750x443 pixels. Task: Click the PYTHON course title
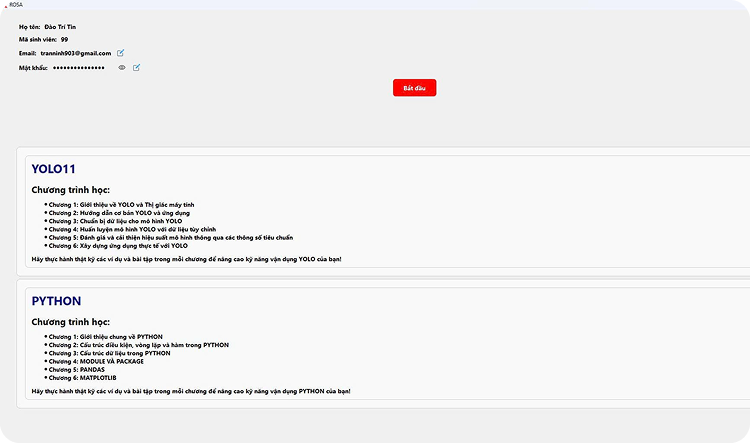pos(56,301)
